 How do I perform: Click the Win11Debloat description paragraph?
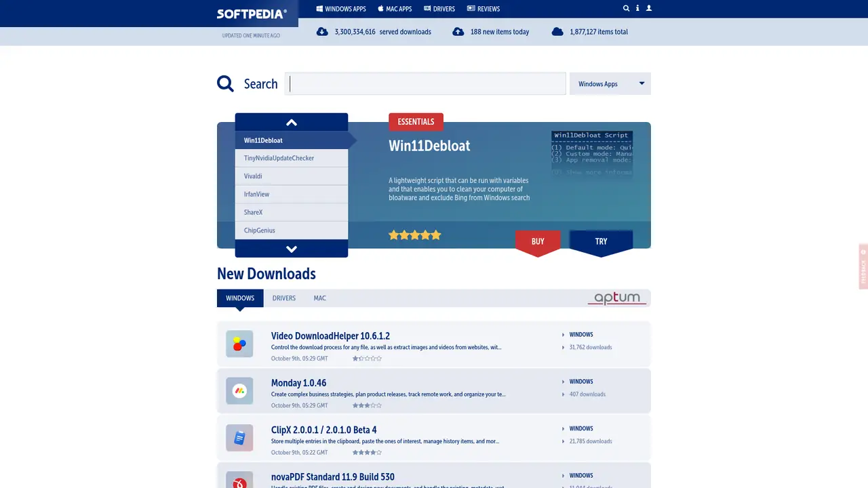click(x=459, y=189)
